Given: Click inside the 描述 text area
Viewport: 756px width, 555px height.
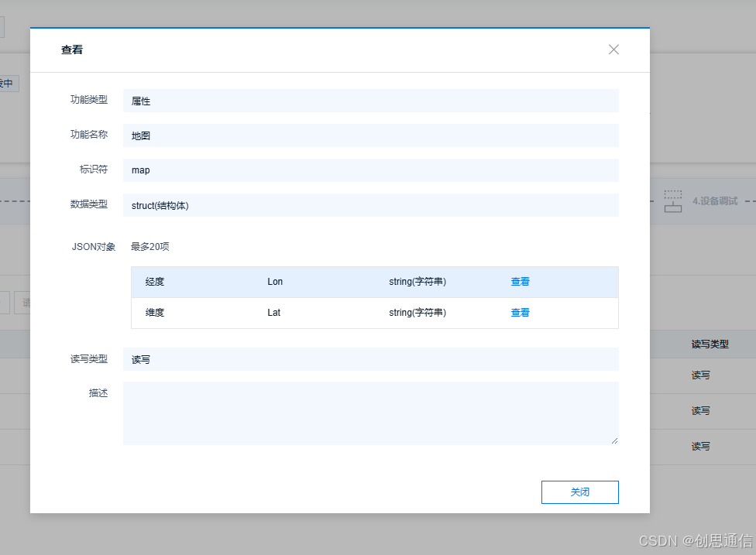Looking at the screenshot, I should pyautogui.click(x=371, y=413).
